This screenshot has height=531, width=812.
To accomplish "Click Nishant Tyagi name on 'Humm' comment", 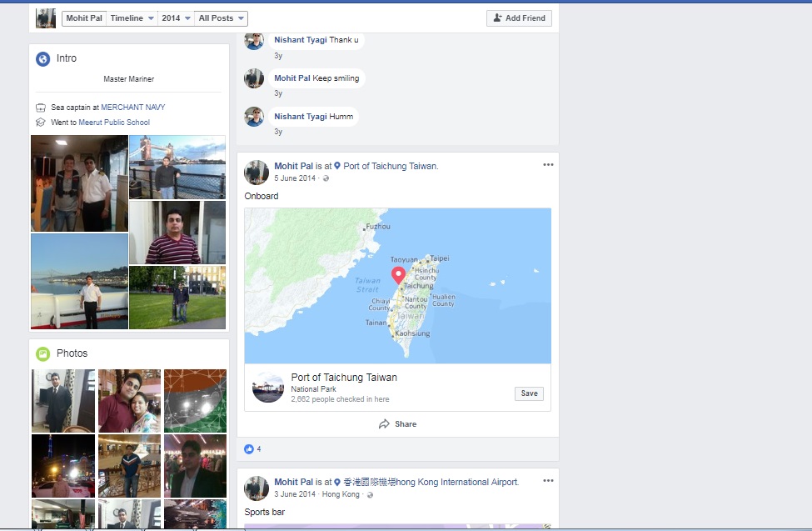I will point(301,117).
